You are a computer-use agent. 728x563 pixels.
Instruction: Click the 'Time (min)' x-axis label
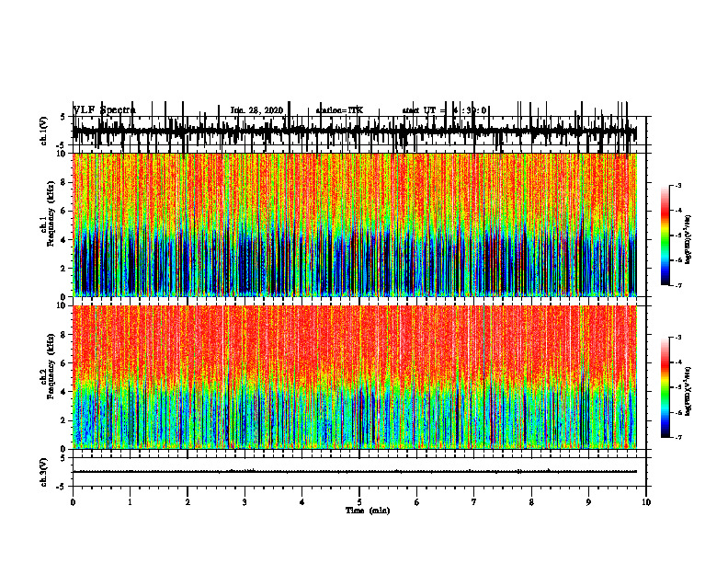pyautogui.click(x=368, y=511)
